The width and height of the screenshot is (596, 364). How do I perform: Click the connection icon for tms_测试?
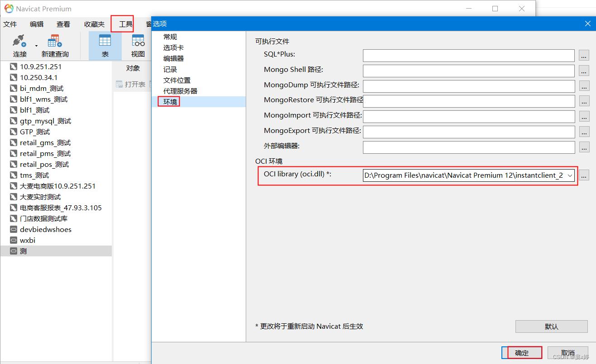coord(14,175)
